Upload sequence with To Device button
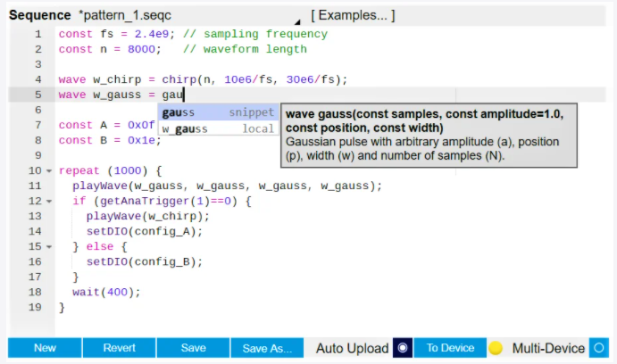 click(x=450, y=348)
